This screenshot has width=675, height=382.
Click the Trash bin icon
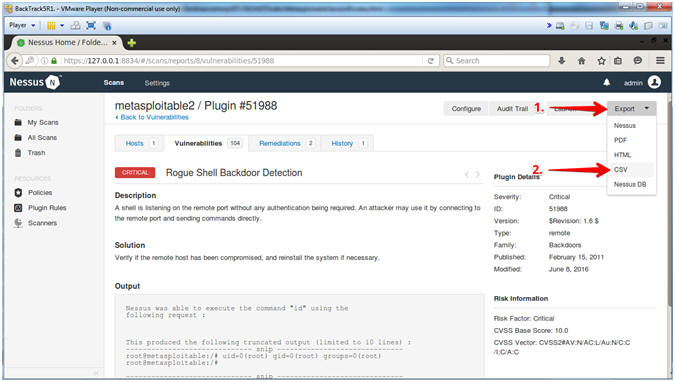[18, 152]
